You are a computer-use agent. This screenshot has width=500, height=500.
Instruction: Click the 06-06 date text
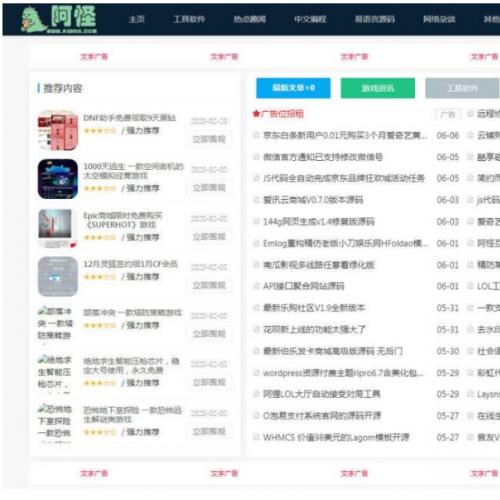pos(448,135)
